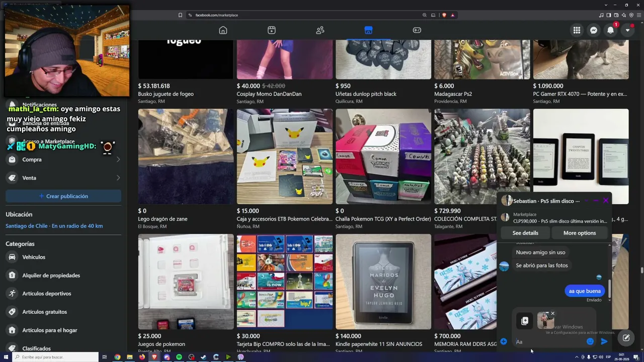Image resolution: width=644 pixels, height=362 pixels.
Task: Open File Explorer from the taskbar
Action: coord(129,357)
